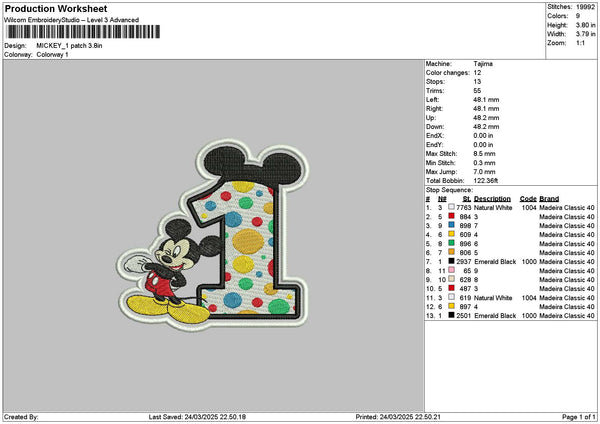Select the Max Stitch value 8.5 mm
This screenshot has width=600, height=424.
[x=484, y=154]
